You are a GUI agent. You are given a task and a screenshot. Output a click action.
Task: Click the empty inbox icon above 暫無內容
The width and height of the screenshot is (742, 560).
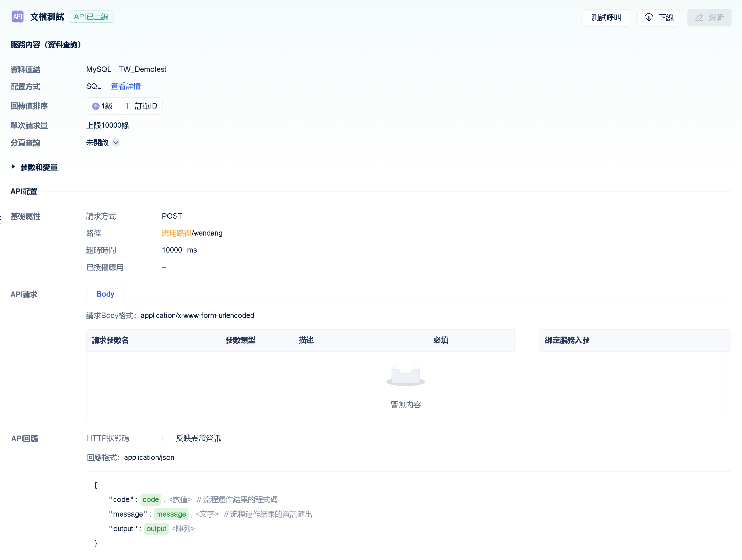(406, 374)
